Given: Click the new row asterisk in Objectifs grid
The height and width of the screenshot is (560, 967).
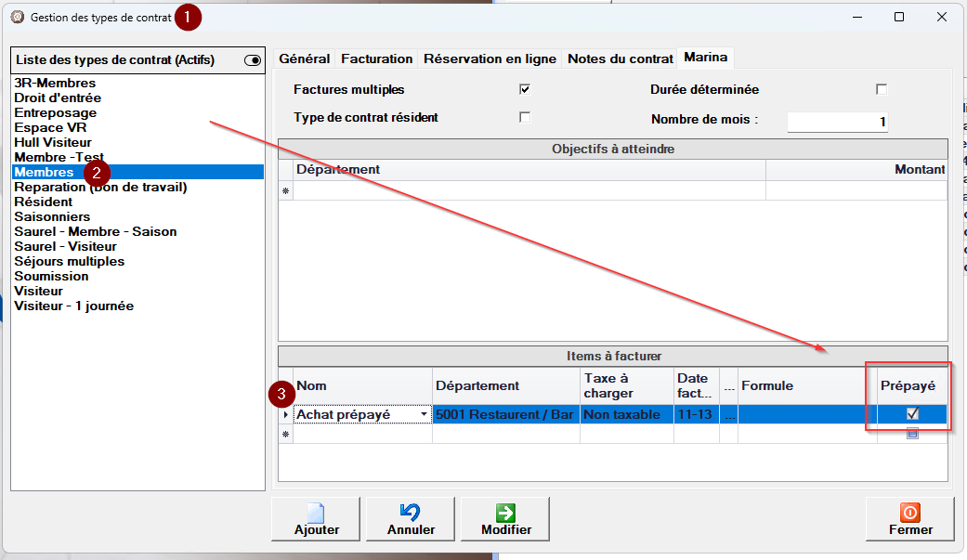Looking at the screenshot, I should (286, 191).
